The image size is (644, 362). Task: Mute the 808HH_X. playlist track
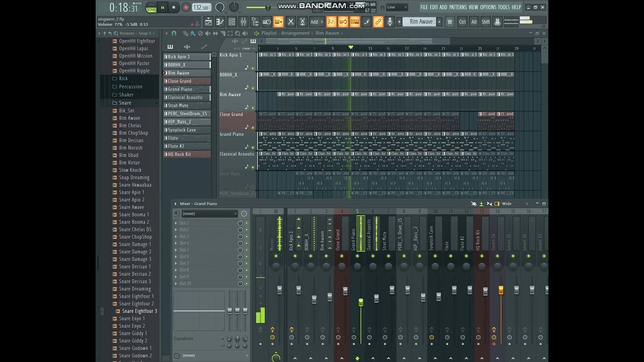tap(253, 88)
